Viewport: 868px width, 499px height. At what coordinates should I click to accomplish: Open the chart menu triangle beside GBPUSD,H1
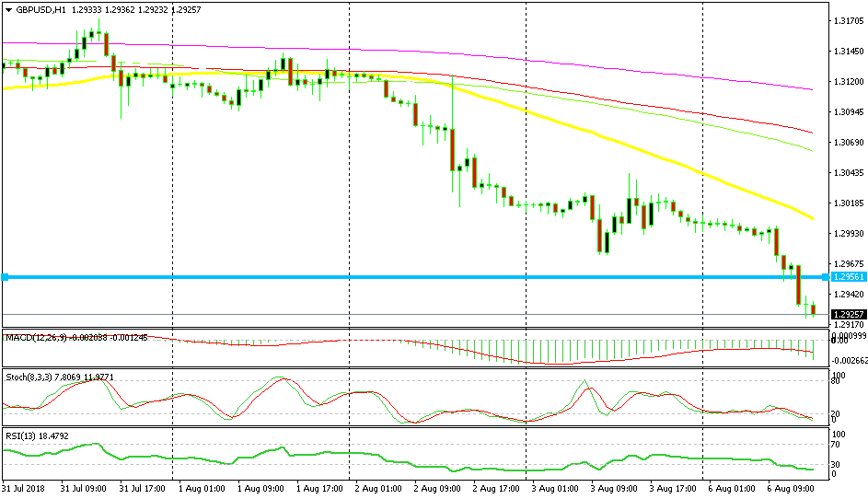point(8,10)
